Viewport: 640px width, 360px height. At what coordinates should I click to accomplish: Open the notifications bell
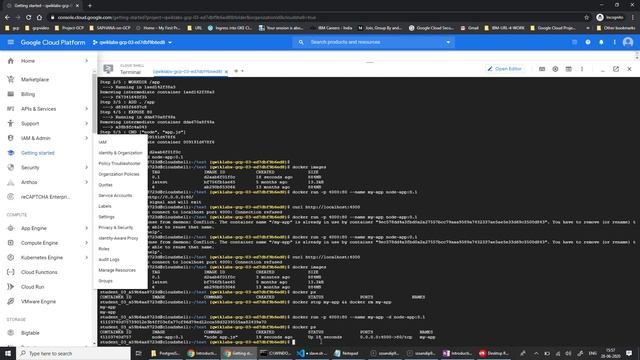click(601, 42)
